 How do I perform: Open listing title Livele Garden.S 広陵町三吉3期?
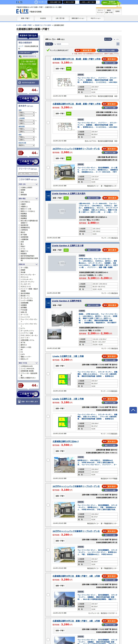(x=68, y=245)
